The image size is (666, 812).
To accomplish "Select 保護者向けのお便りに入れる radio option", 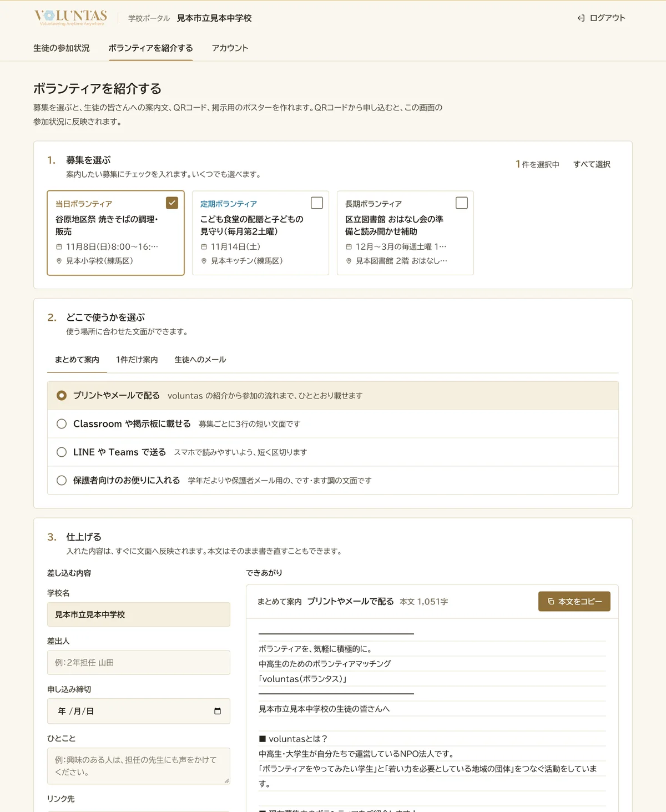I will (x=62, y=481).
